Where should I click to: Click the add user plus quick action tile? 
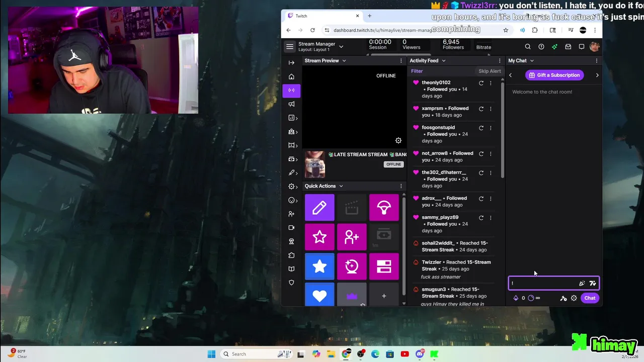click(x=352, y=237)
